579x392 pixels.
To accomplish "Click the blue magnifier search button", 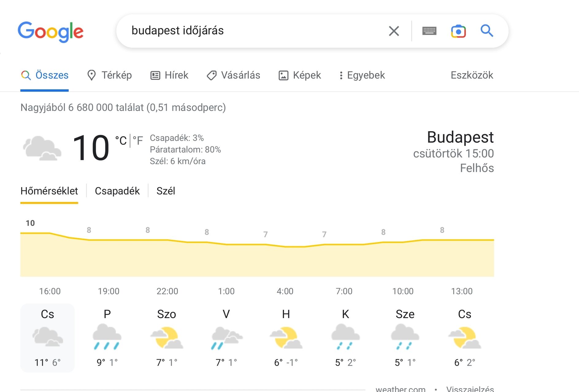I will [487, 31].
